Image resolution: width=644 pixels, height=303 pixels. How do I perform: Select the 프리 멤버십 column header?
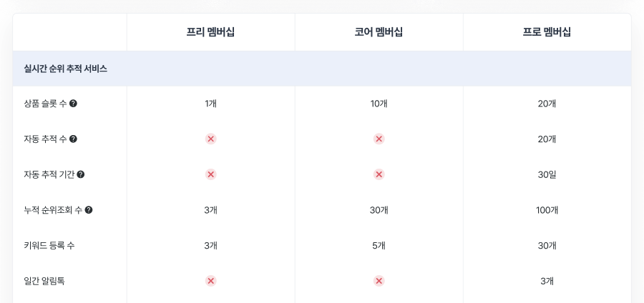point(210,32)
